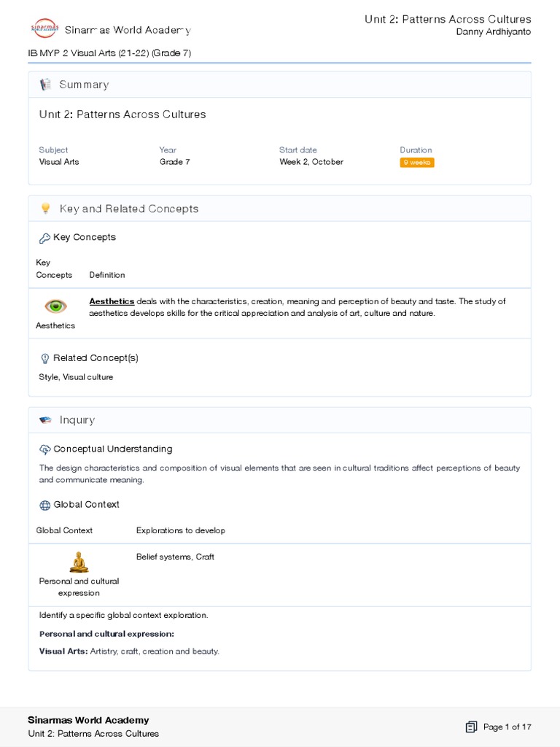
Task: Click the cloud icon beside Conceptual Understanding
Action: pos(44,449)
